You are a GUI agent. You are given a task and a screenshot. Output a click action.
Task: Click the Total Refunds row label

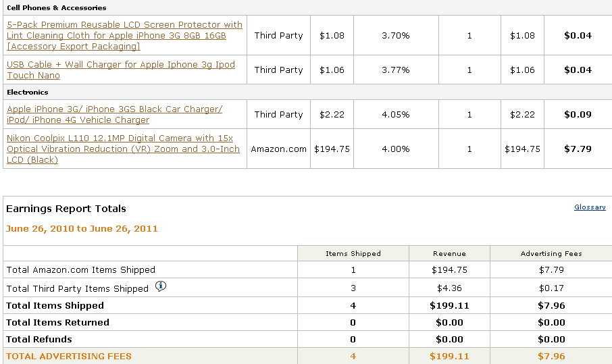pyautogui.click(x=39, y=339)
